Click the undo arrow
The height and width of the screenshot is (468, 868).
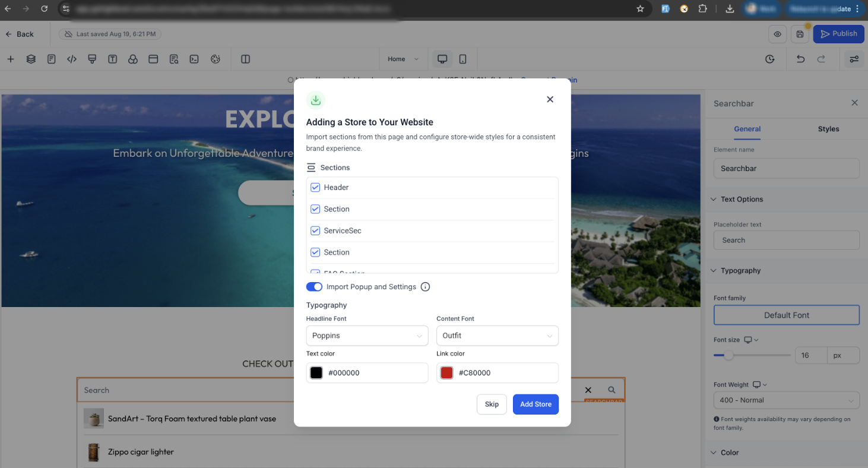[x=801, y=59]
